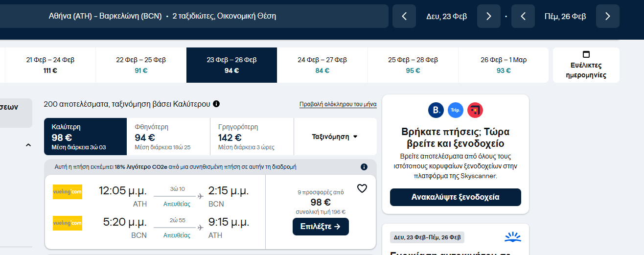
Task: Open flexible dates calendar (Ευέλικτες ημερομηνίες)
Action: tap(586, 65)
